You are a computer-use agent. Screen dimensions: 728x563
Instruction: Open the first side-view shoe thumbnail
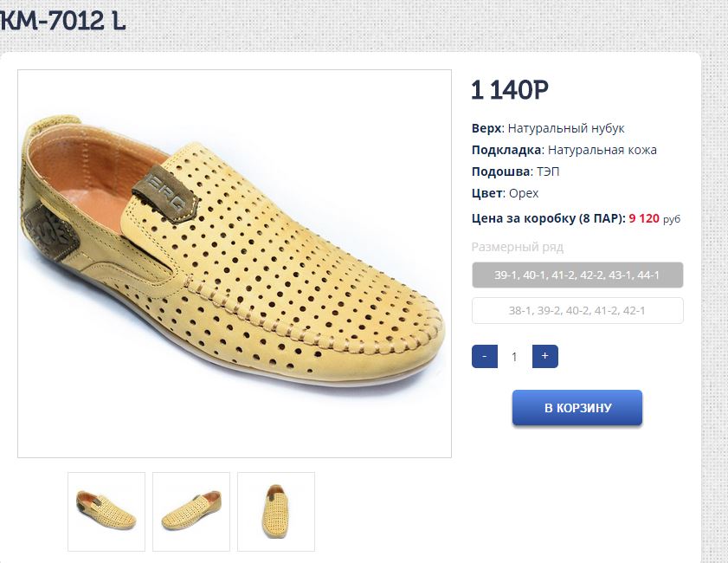106,511
